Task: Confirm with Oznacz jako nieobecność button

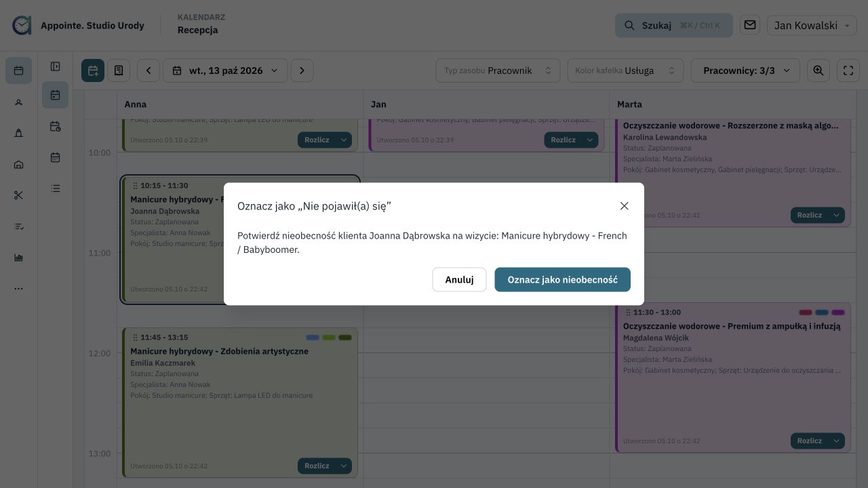Action: point(563,279)
